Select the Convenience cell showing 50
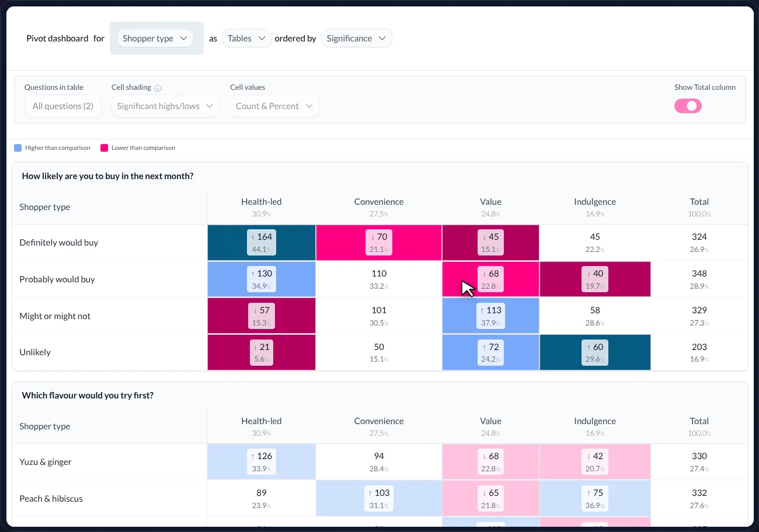The image size is (759, 532). click(x=379, y=352)
